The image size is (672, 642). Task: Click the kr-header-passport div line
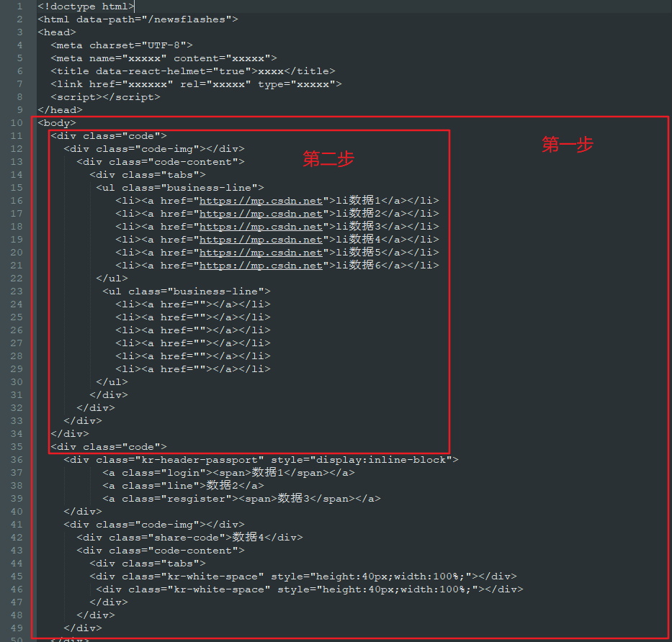[261, 460]
